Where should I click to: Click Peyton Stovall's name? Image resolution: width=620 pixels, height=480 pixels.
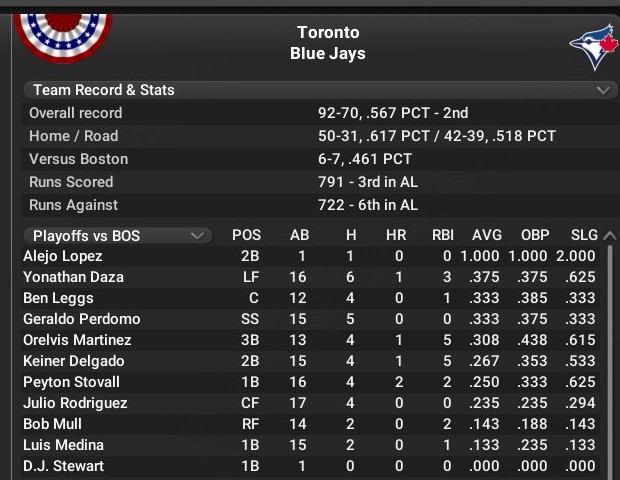click(71, 382)
